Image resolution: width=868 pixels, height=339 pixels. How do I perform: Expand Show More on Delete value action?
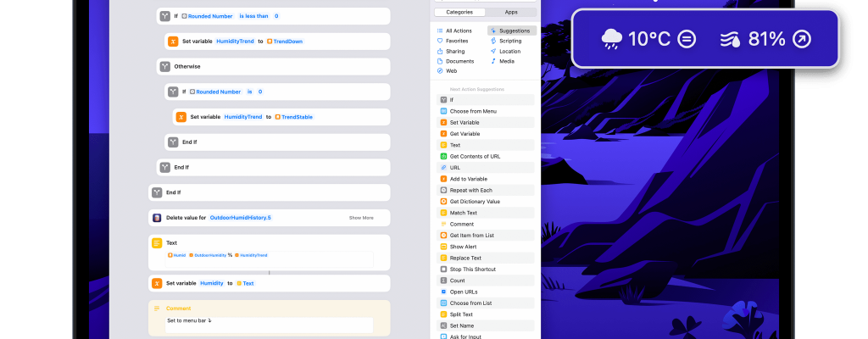(x=361, y=218)
